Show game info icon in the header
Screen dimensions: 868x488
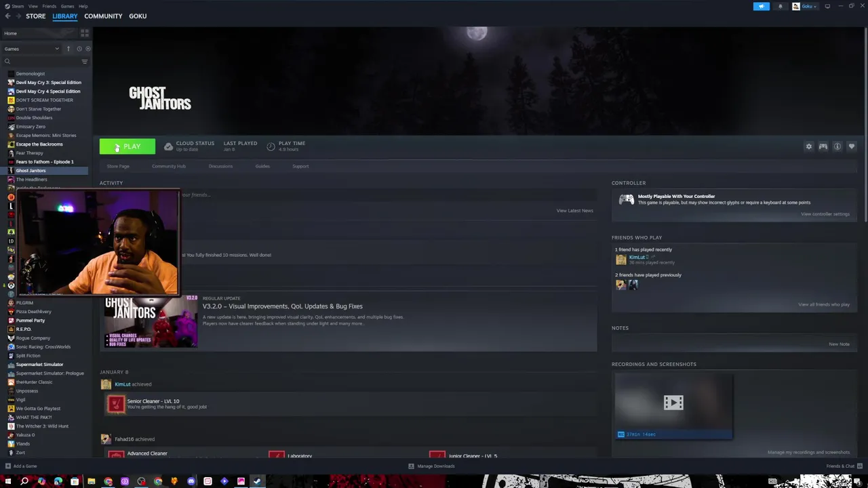(x=837, y=146)
